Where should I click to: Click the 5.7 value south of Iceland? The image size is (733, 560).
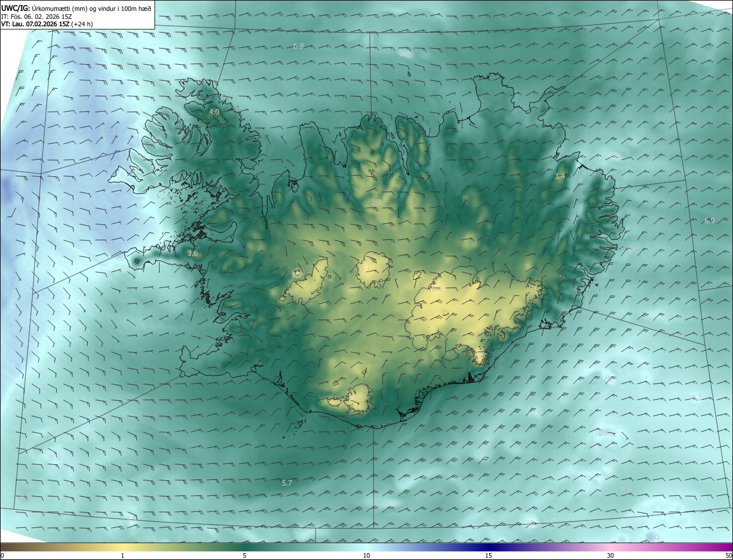tap(287, 483)
